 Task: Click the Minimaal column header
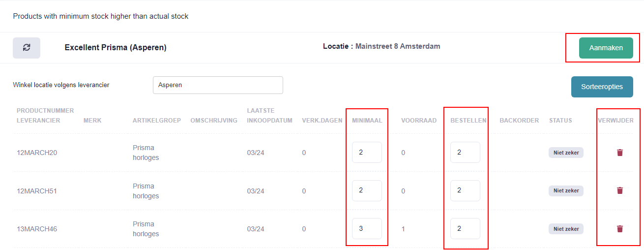tap(367, 121)
